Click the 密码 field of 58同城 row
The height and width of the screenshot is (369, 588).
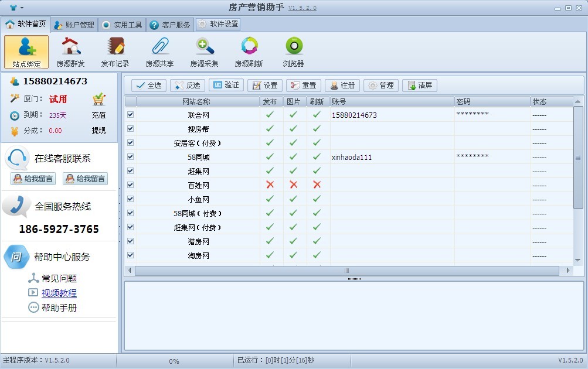click(492, 157)
